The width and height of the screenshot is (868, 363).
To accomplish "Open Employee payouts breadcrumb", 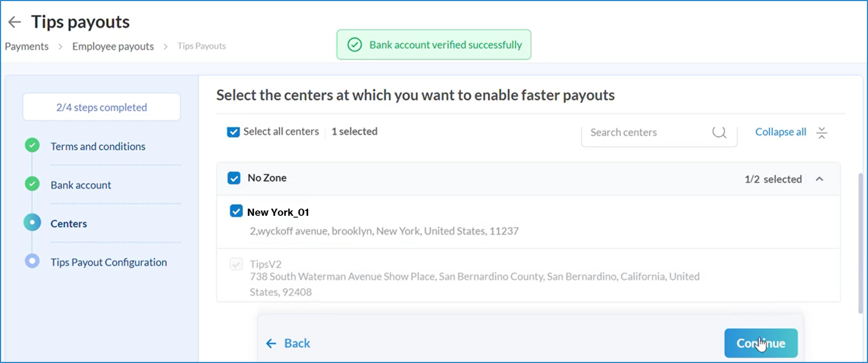I will point(113,46).
